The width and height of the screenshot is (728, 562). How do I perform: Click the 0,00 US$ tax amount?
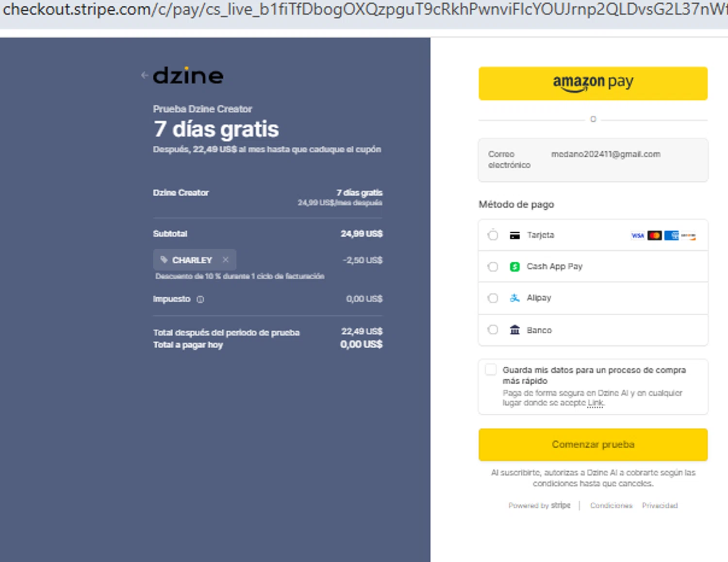364,299
